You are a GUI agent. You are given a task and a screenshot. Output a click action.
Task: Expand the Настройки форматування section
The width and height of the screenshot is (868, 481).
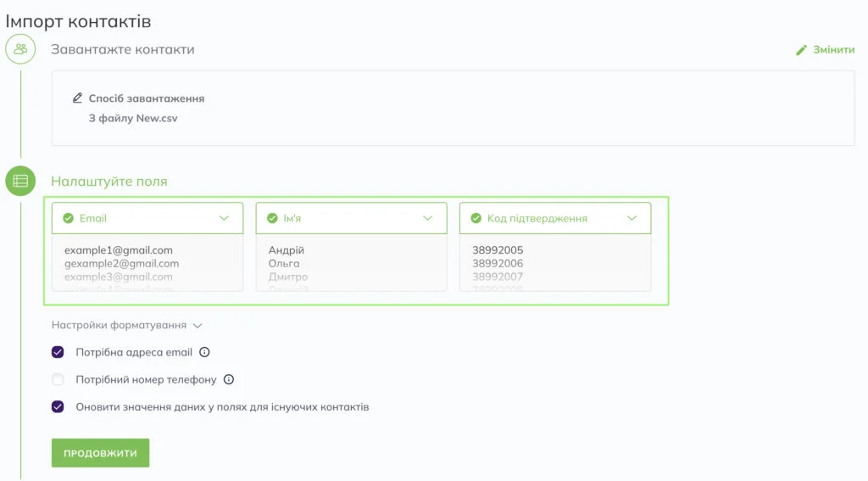(x=127, y=325)
